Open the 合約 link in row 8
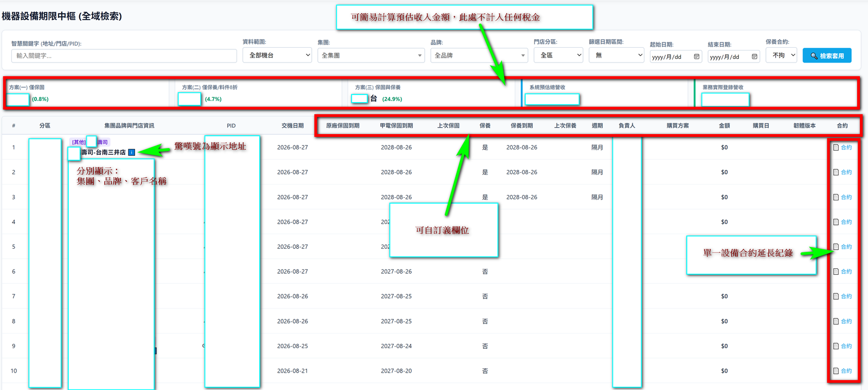The width and height of the screenshot is (868, 390). click(x=846, y=322)
